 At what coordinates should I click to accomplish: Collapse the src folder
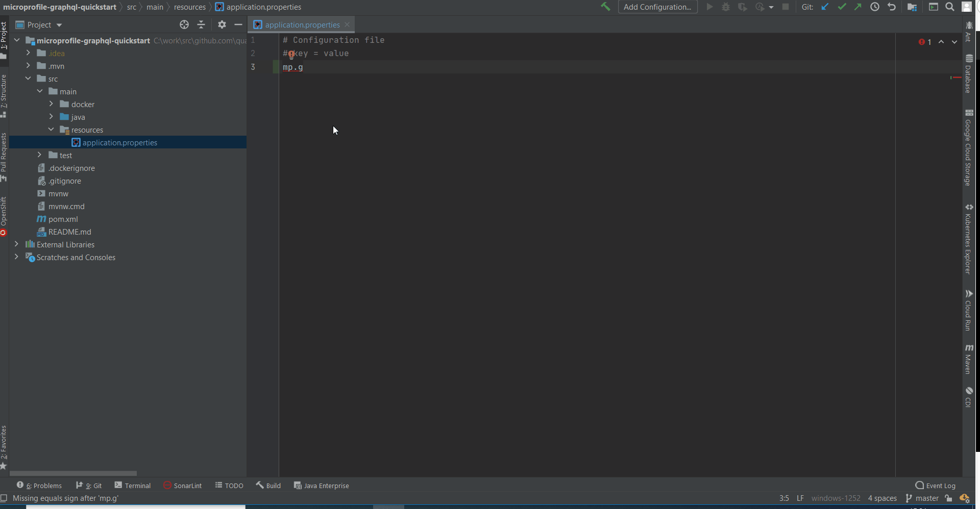click(x=28, y=78)
